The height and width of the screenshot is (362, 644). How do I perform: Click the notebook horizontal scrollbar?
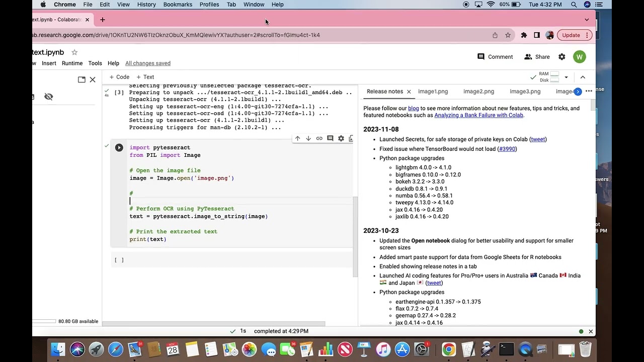pyautogui.click(x=214, y=324)
